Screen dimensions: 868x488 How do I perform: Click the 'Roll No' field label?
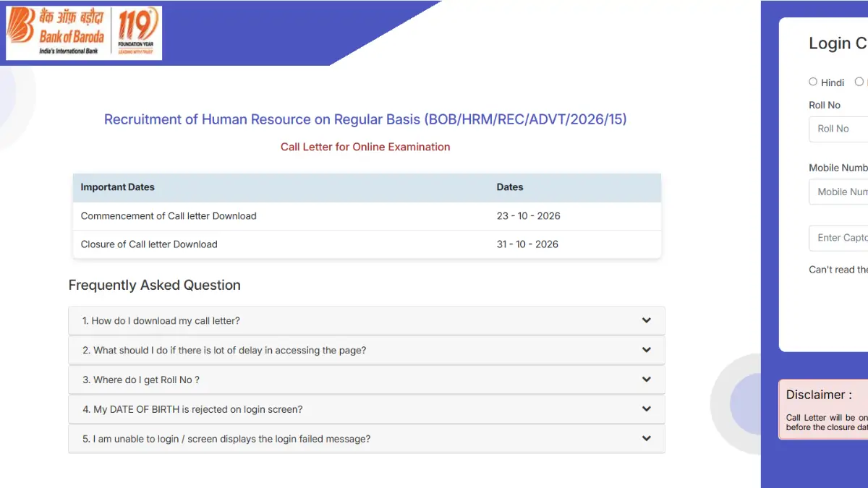[x=825, y=105]
